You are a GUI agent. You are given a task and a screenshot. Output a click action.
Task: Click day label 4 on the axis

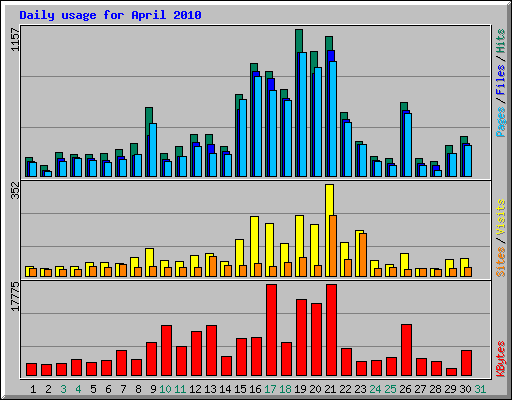click(78, 389)
